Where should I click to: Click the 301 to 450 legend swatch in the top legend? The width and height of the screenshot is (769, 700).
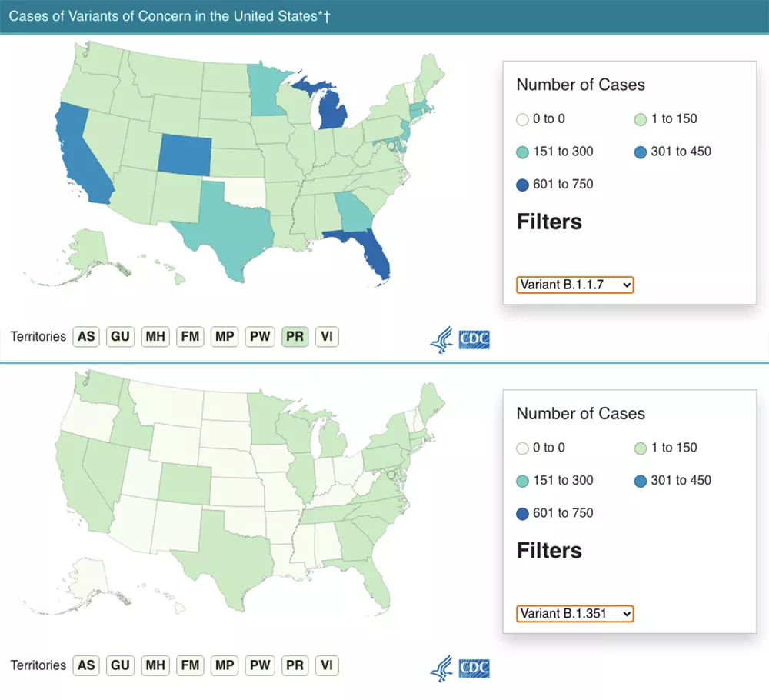point(641,152)
